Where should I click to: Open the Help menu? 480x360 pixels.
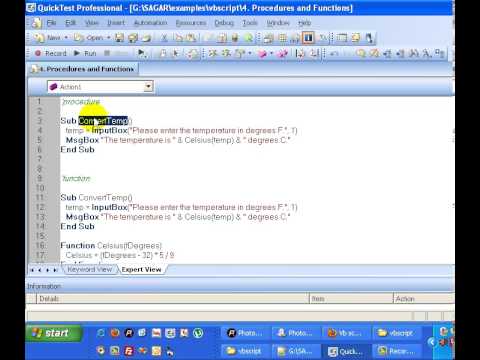[304, 23]
